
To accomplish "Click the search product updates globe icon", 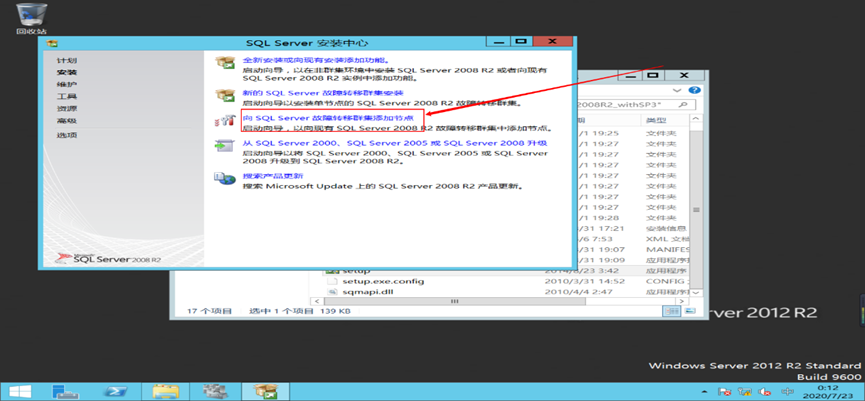I will pos(225,179).
